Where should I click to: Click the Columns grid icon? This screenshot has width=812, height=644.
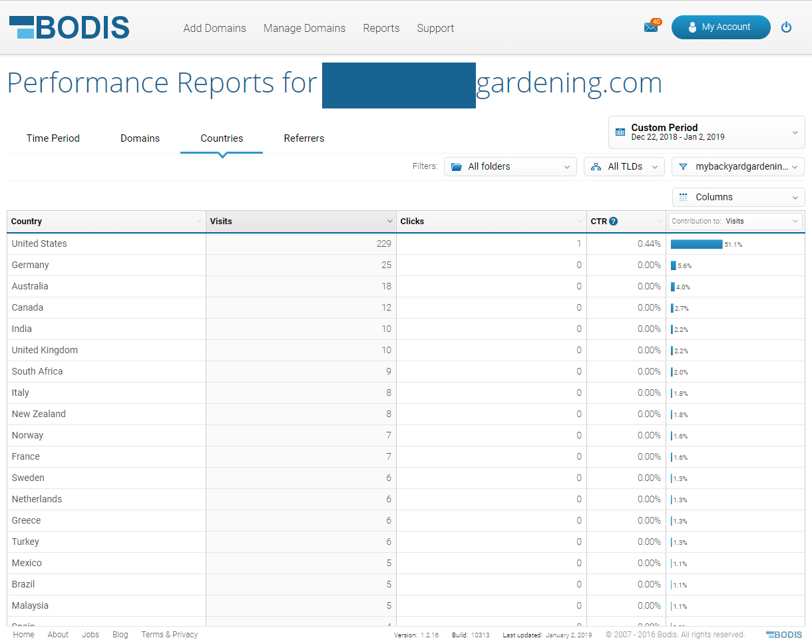pos(683,198)
